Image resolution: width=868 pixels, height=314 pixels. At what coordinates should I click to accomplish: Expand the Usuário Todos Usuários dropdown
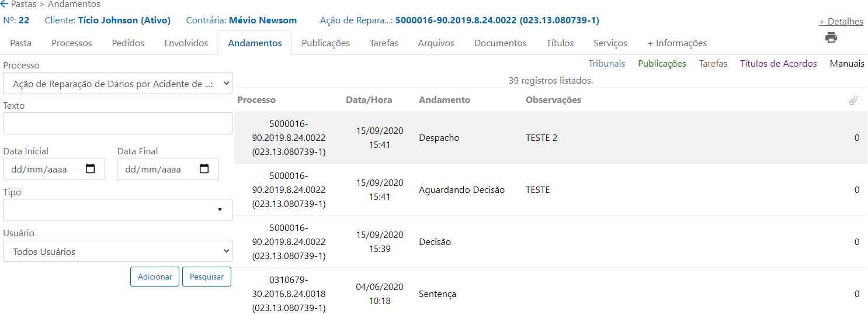pyautogui.click(x=117, y=251)
